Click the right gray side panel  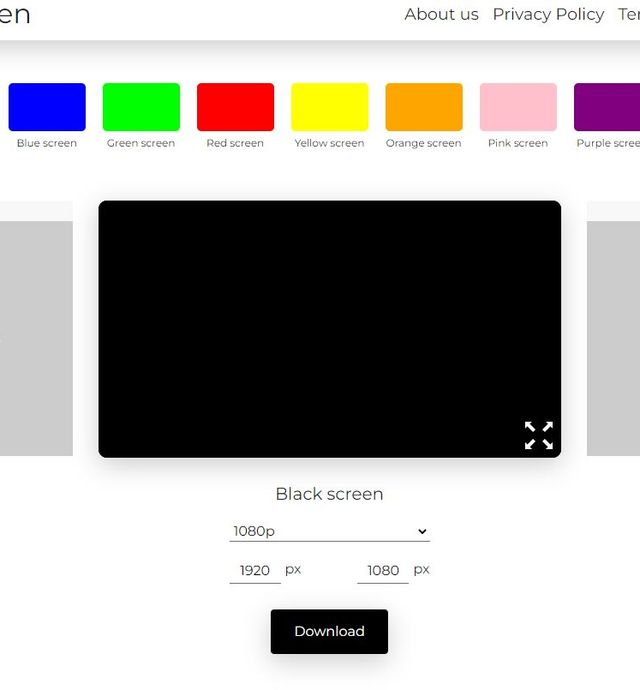(x=613, y=337)
